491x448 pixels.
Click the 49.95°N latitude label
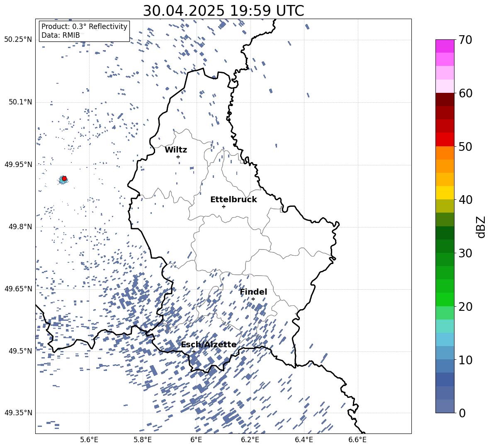(x=18, y=165)
